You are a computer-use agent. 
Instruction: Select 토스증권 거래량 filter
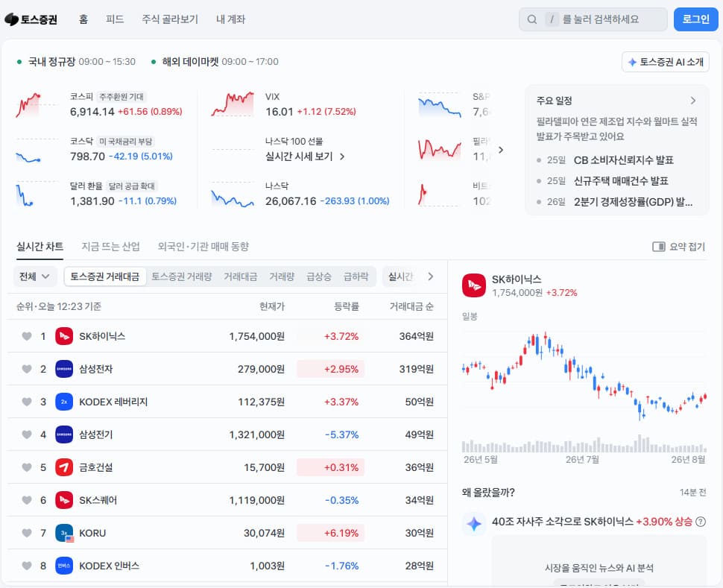(182, 276)
